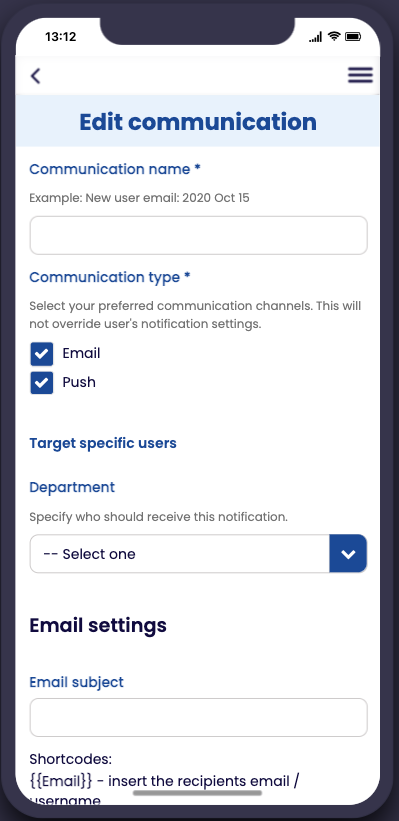Image resolution: width=399 pixels, height=821 pixels.
Task: Open the hamburger menu icon
Action: click(x=360, y=75)
